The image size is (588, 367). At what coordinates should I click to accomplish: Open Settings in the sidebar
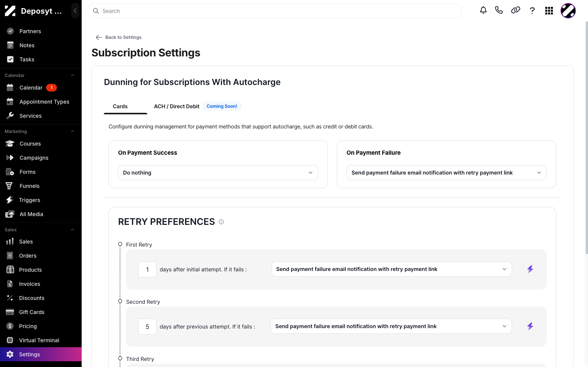click(x=41, y=354)
